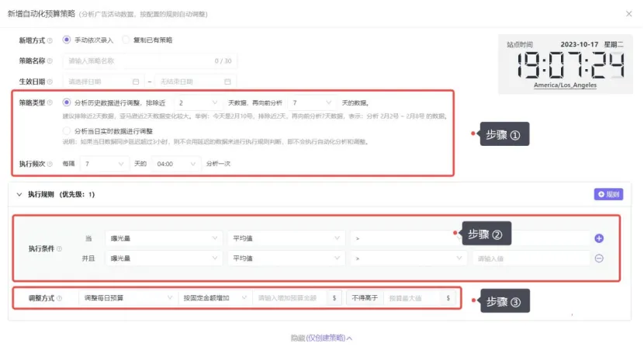Open the 每隔 interval days dropdown
Image resolution: width=644 pixels, height=354 pixels.
tap(104, 164)
